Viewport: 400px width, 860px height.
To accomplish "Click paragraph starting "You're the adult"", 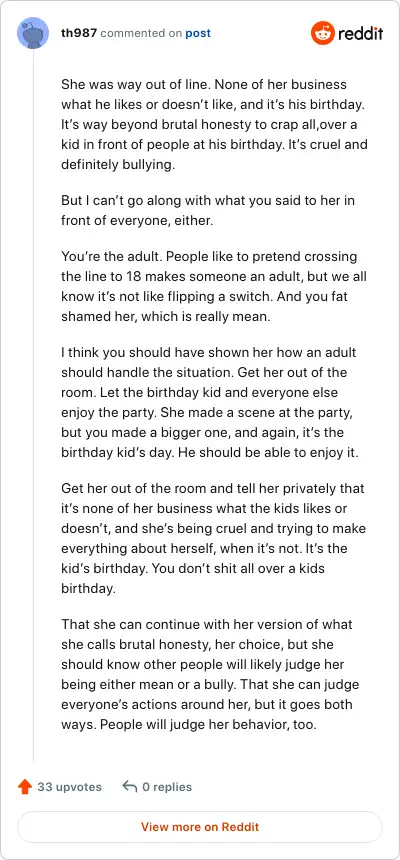I will tap(214, 287).
